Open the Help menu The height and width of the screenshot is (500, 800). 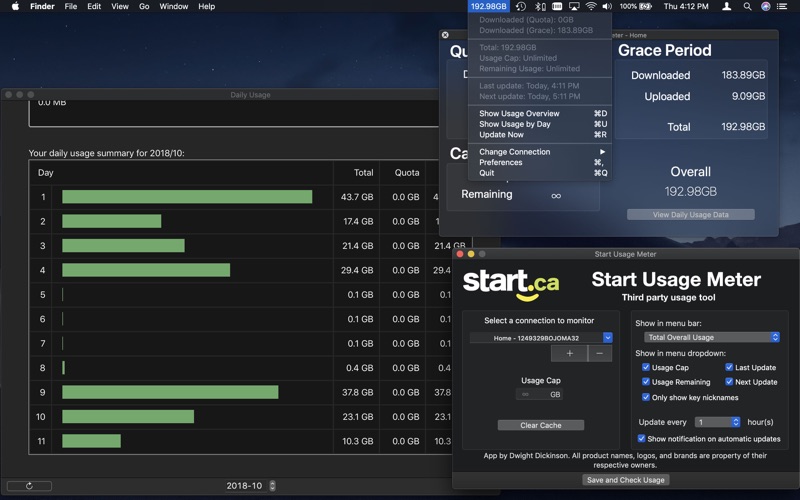click(207, 6)
